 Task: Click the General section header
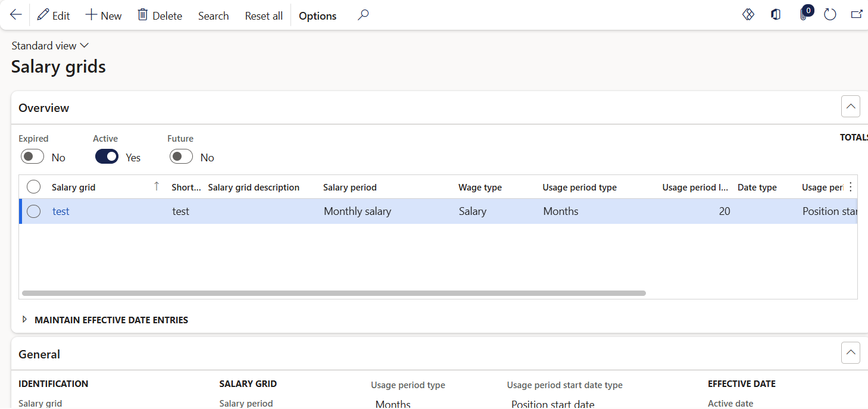pos(39,354)
